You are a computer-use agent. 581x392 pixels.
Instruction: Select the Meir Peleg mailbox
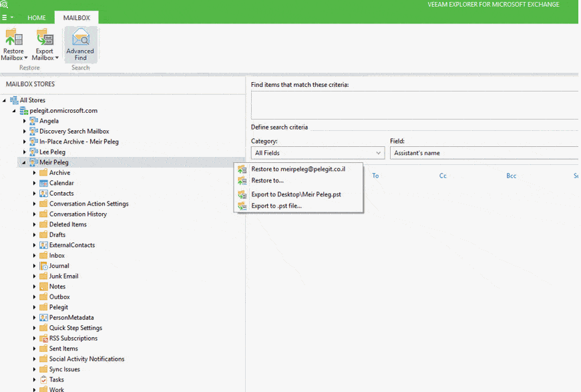(54, 162)
